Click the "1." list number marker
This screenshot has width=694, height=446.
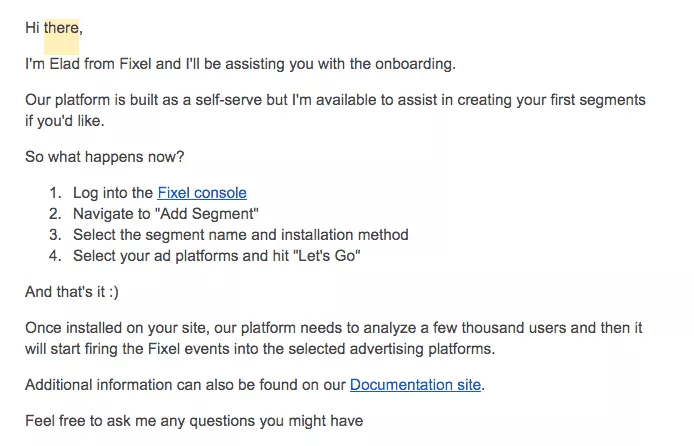pos(55,193)
